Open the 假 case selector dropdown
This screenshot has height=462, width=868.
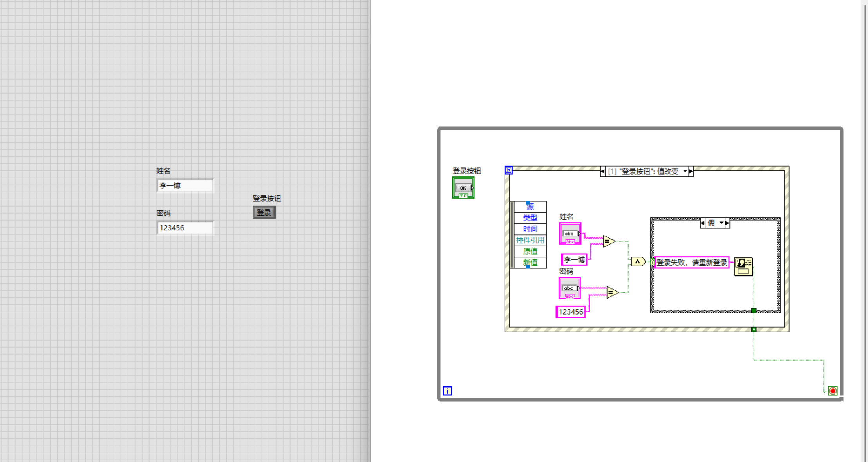[721, 223]
